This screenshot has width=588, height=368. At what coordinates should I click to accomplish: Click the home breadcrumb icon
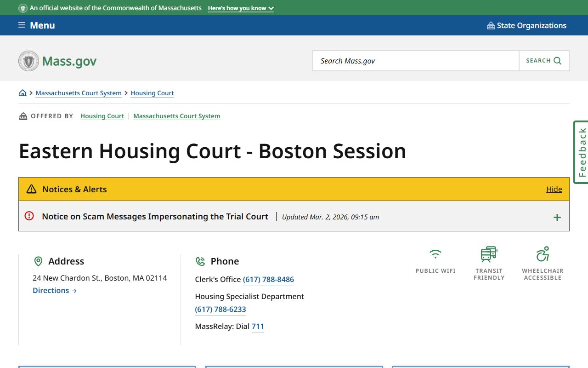[23, 93]
